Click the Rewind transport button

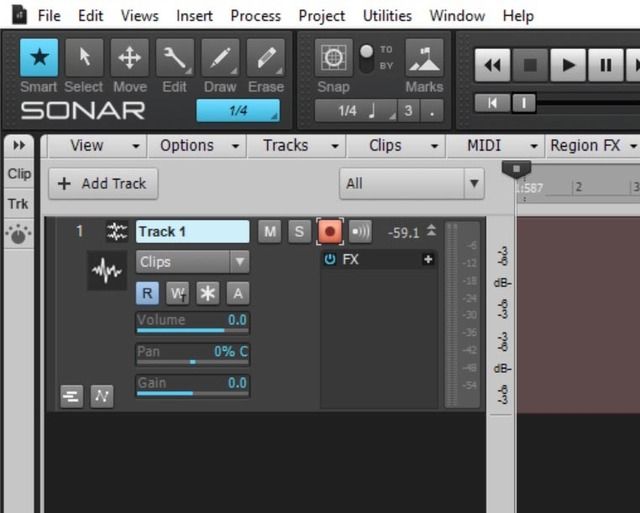(x=492, y=66)
